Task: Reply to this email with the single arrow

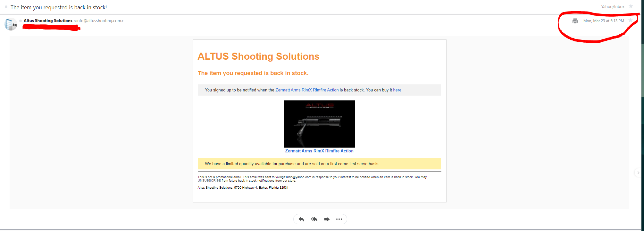Action: coord(301,219)
